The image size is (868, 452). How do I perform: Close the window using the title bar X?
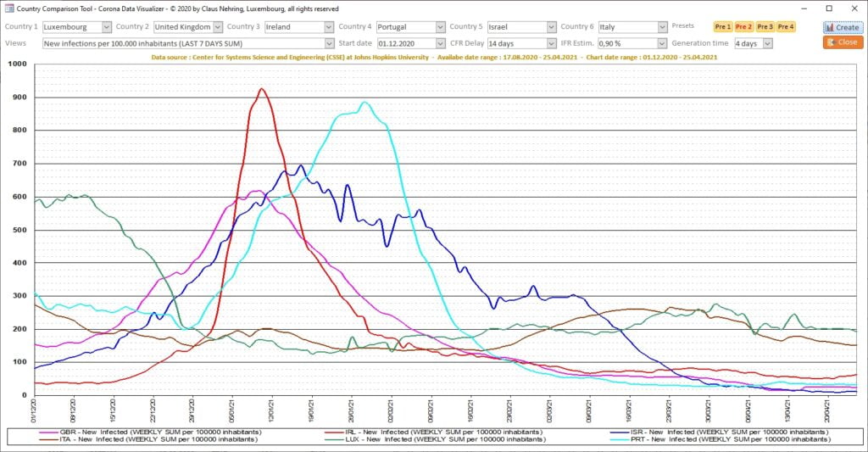click(854, 8)
